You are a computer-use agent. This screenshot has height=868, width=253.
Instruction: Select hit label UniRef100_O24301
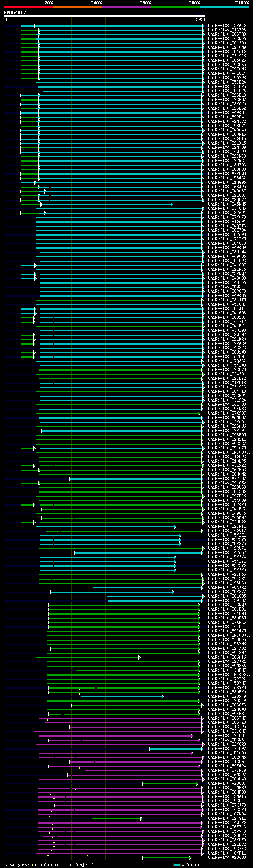coord(227,374)
